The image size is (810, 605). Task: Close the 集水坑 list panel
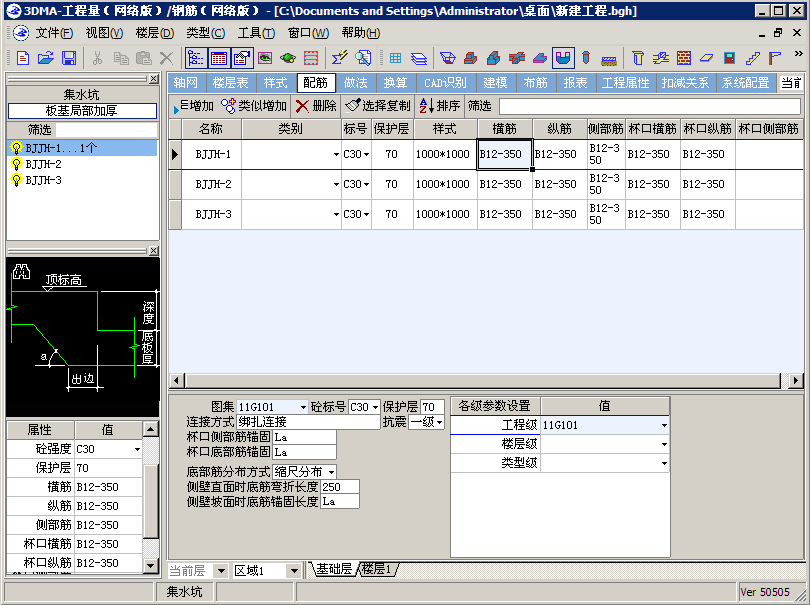153,79
